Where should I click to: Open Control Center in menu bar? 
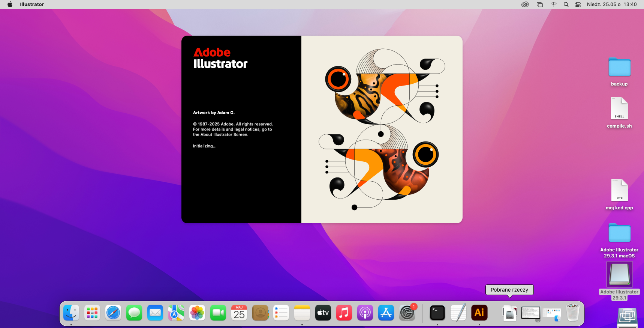pyautogui.click(x=578, y=5)
